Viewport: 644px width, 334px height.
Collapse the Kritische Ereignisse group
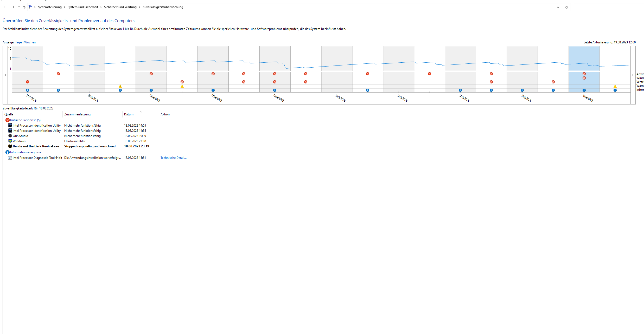tap(25, 120)
